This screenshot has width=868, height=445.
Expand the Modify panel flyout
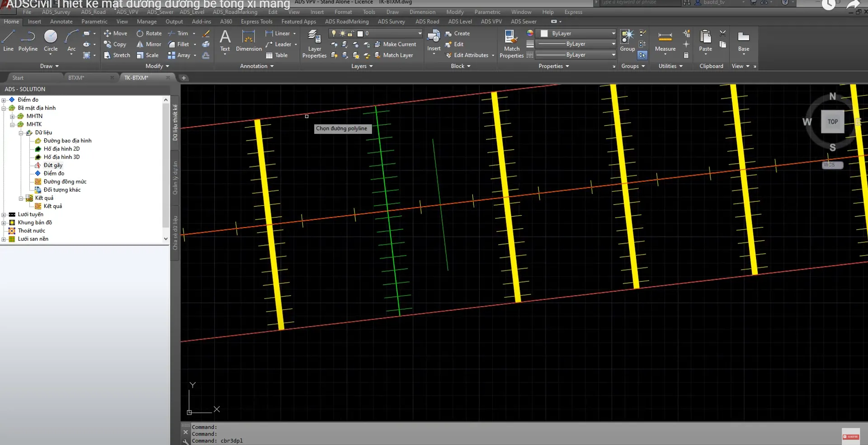pyautogui.click(x=157, y=66)
